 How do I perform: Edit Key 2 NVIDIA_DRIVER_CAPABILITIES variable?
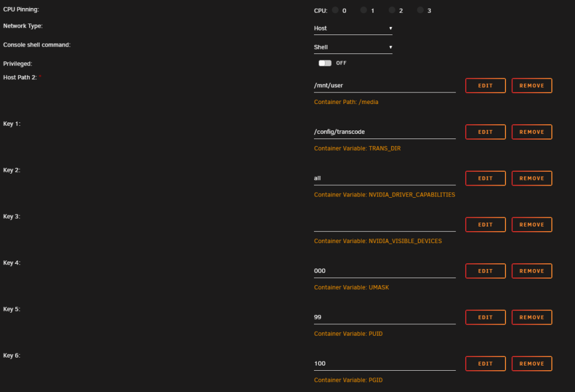(x=485, y=178)
